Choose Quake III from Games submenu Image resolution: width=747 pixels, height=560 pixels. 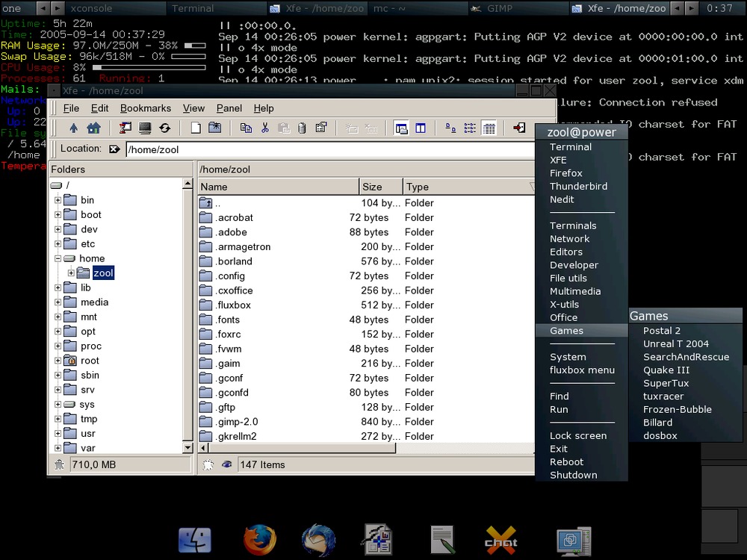tap(666, 370)
